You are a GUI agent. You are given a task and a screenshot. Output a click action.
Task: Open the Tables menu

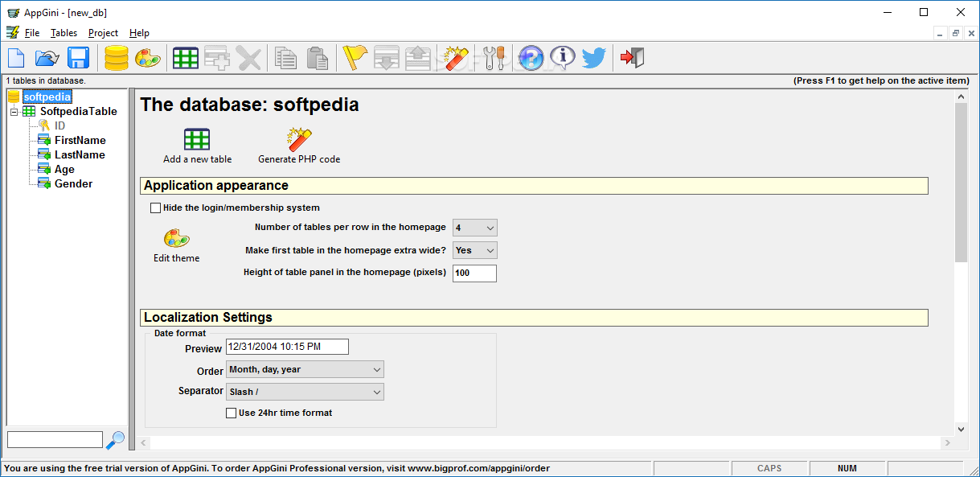[64, 33]
